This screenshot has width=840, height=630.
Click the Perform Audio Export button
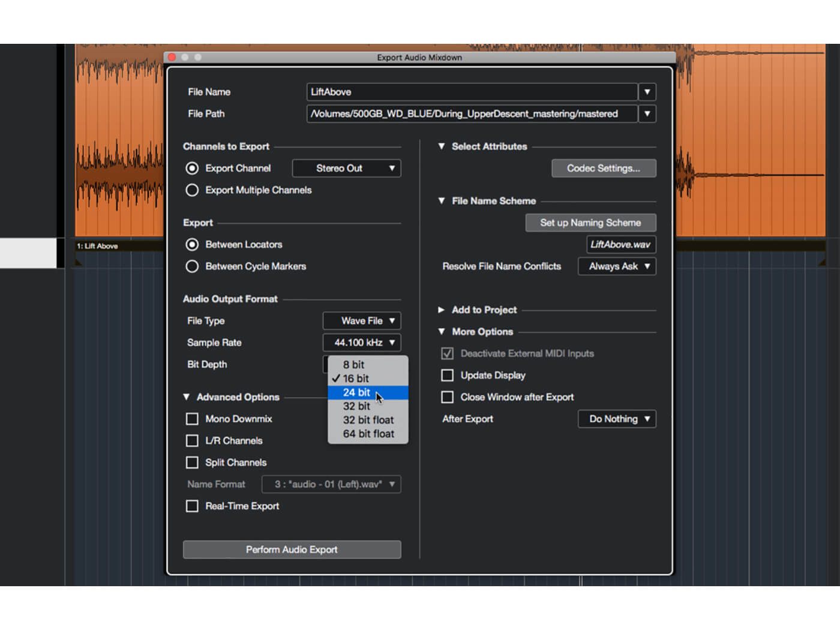(292, 549)
